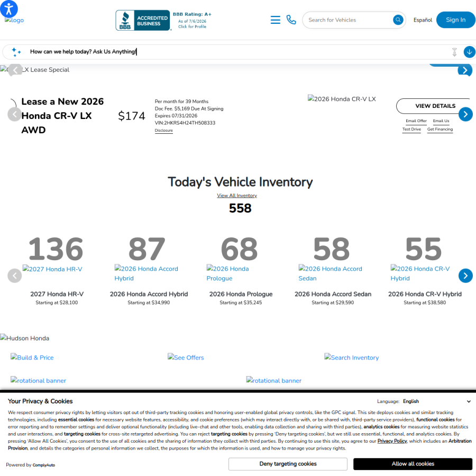
Task: Move vehicle inventory carousel to previous
Action: (x=15, y=276)
